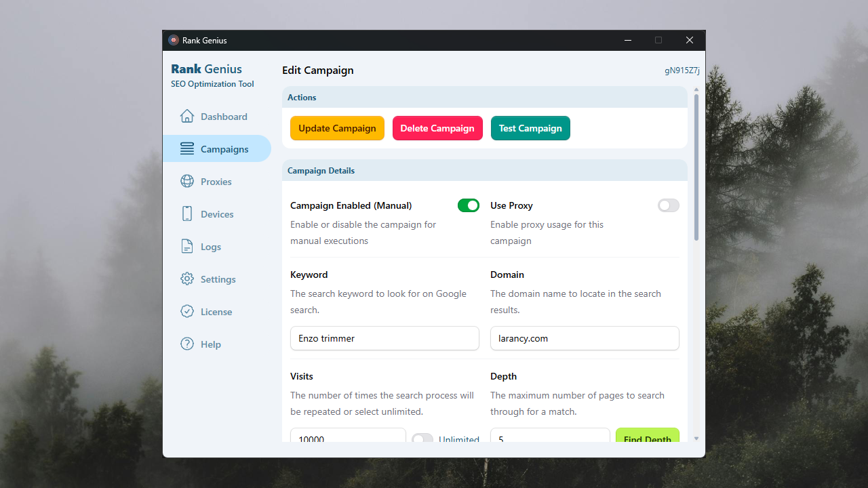Click the Proxies globe icon

coord(187,182)
